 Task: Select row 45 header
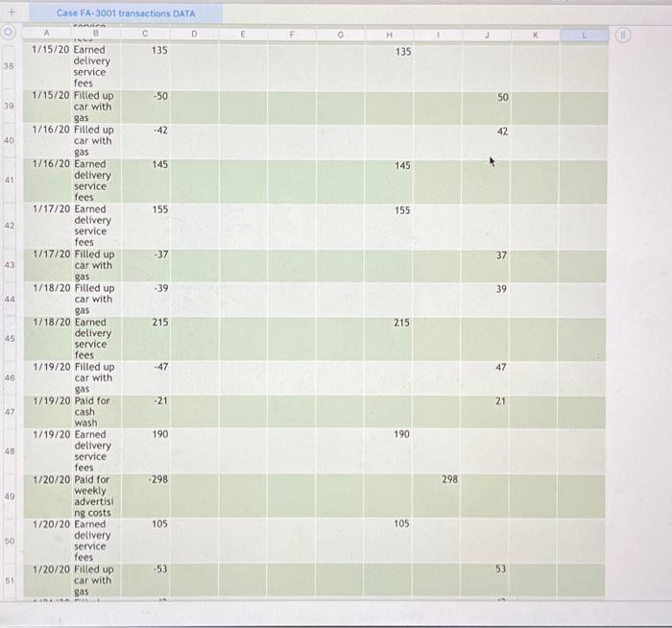point(10,338)
